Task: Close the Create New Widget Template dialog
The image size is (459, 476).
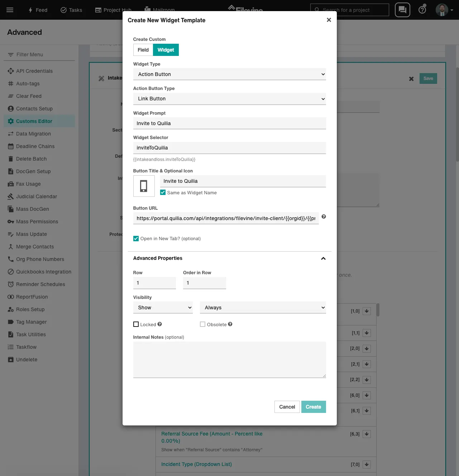Action: (x=329, y=20)
